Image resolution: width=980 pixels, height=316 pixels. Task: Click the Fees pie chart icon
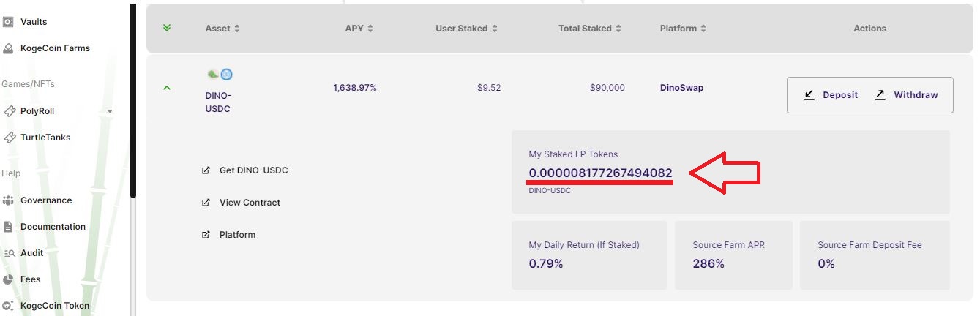click(x=8, y=279)
